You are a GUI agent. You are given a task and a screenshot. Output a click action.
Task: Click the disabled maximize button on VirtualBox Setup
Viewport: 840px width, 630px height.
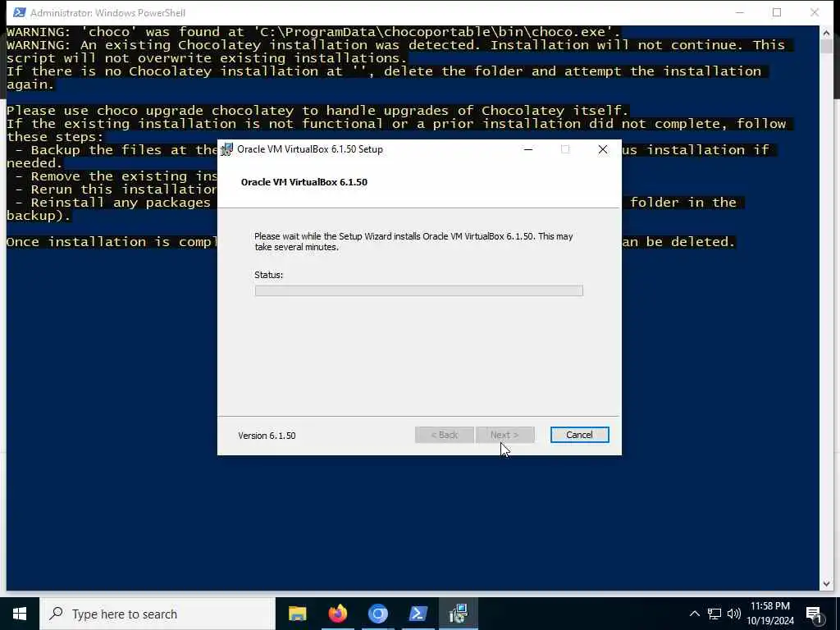pyautogui.click(x=565, y=149)
